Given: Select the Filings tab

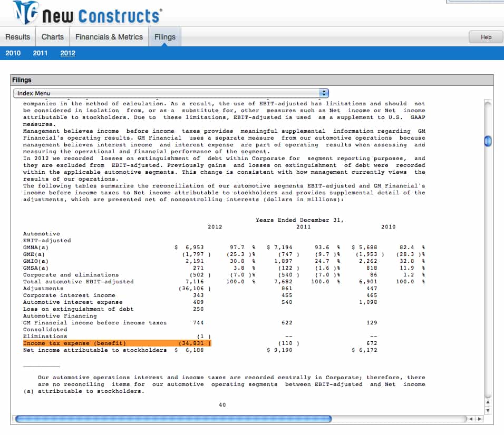Looking at the screenshot, I should click(x=165, y=37).
